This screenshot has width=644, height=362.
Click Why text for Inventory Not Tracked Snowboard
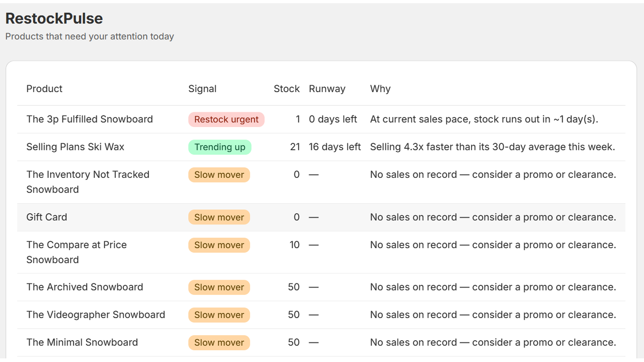[x=493, y=175]
